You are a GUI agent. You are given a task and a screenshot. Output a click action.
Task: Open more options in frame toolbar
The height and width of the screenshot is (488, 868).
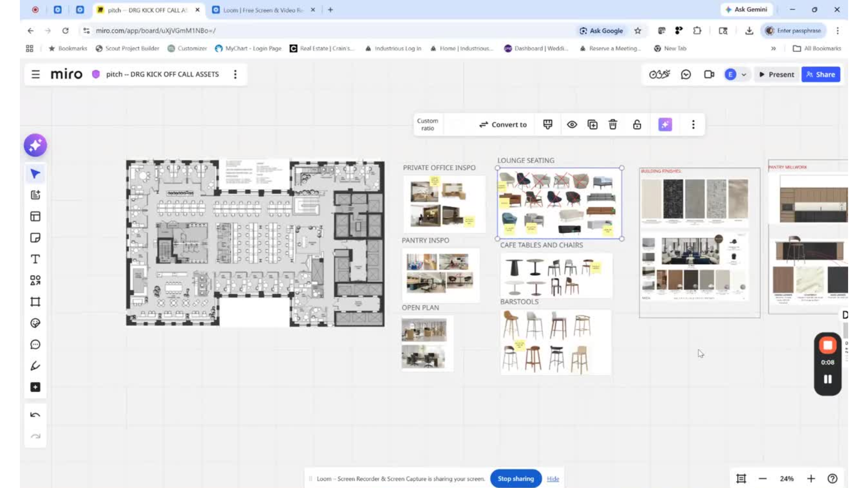coord(693,124)
